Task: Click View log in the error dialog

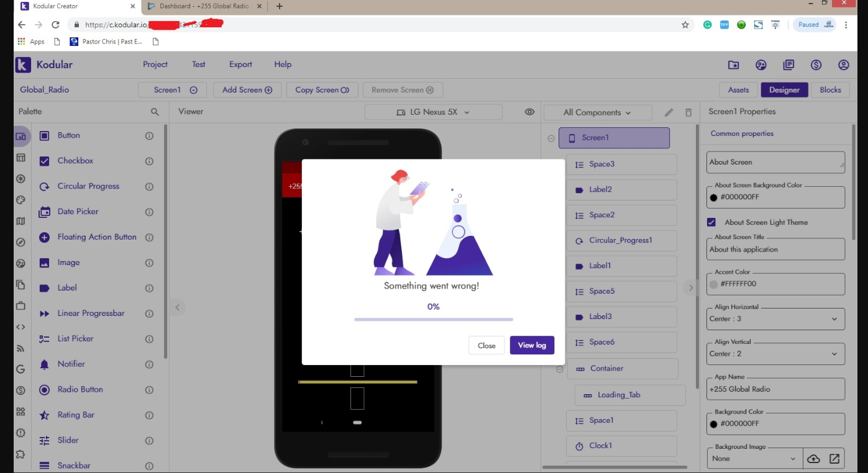Action: 531,345
